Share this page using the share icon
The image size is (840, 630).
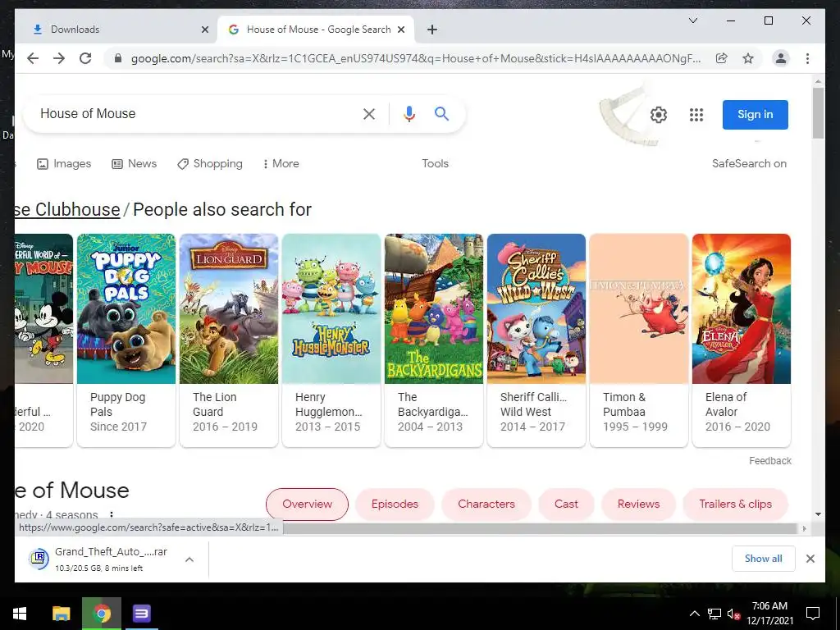pyautogui.click(x=722, y=58)
